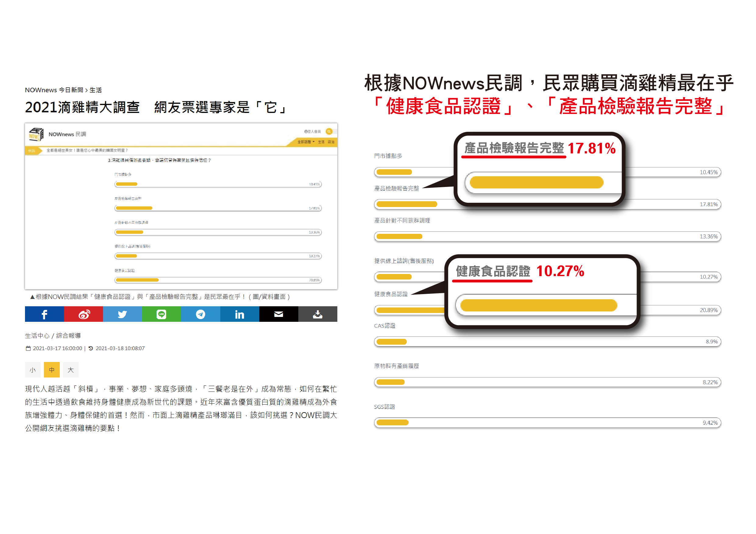Image resolution: width=756 pixels, height=534 pixels.
Task: Share the article on Weibo
Action: click(x=83, y=314)
